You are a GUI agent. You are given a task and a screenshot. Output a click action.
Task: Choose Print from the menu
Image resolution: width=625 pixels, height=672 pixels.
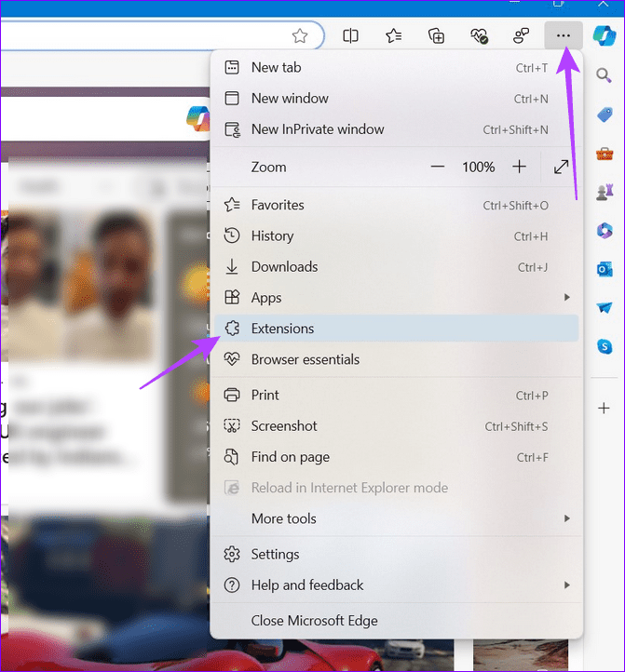397,396
